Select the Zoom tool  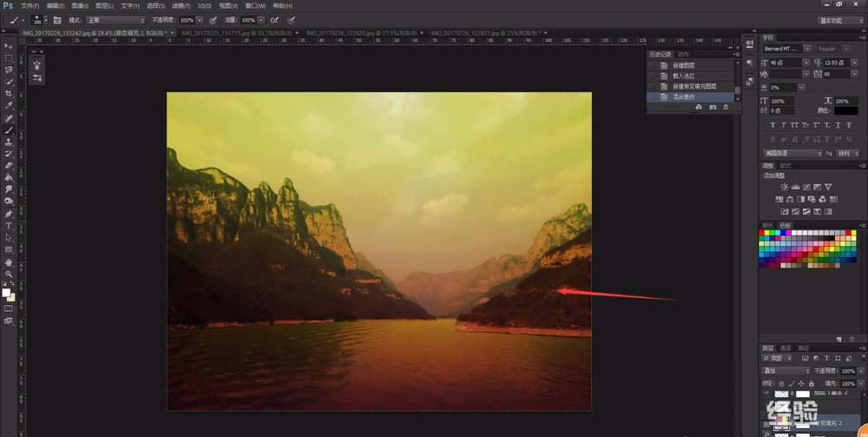point(9,274)
